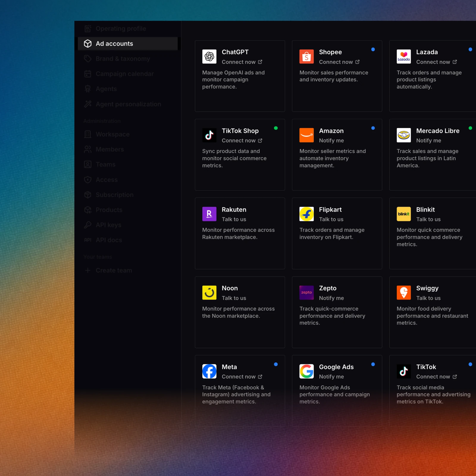
Task: Click the "Manage OpenAI ads" description text
Action: (234, 79)
